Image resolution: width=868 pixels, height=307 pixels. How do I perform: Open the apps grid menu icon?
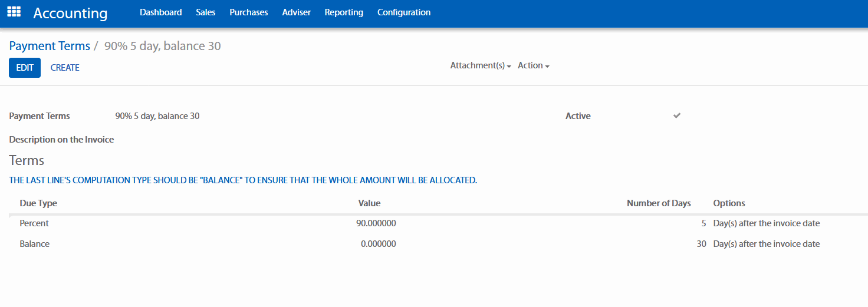point(14,12)
